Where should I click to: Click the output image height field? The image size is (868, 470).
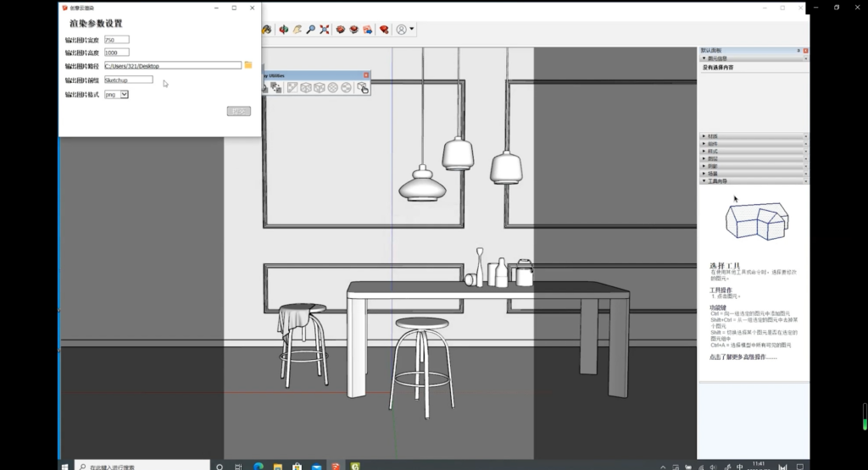tap(117, 53)
